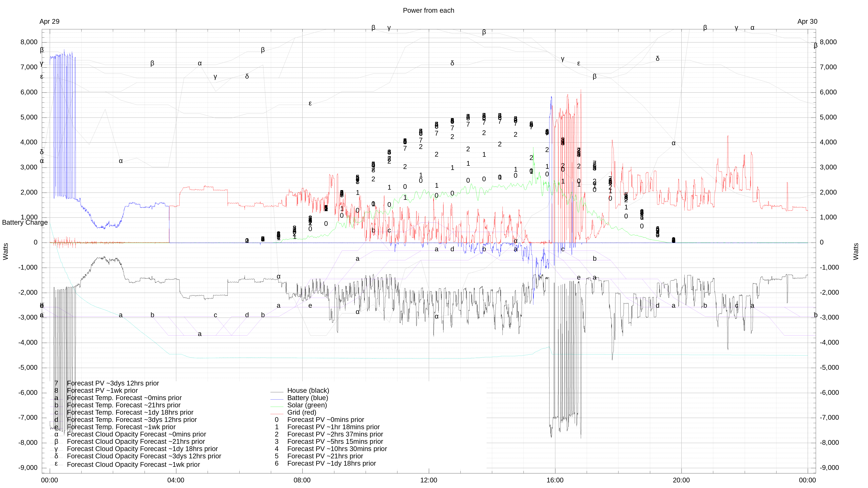868x488 pixels.
Task: Click the '12:00' time axis tick label
Action: tap(429, 481)
